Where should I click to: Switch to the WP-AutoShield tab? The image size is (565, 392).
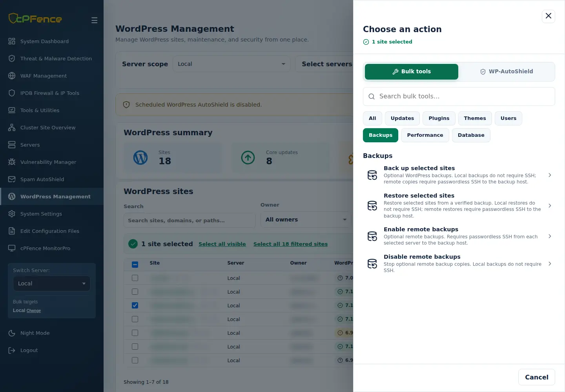click(x=507, y=72)
